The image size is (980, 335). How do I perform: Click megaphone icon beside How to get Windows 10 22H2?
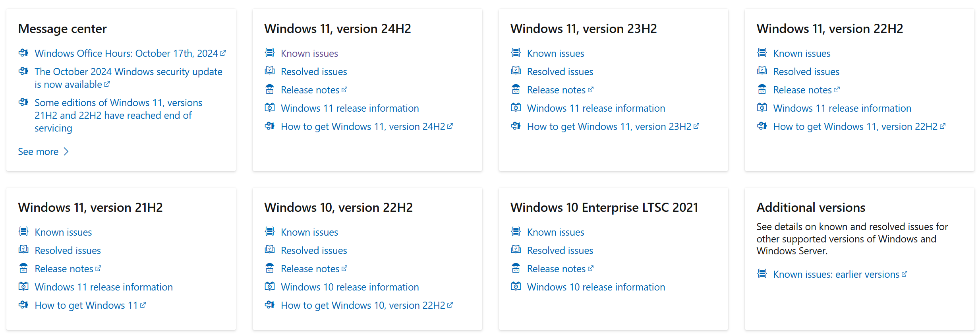pos(270,305)
